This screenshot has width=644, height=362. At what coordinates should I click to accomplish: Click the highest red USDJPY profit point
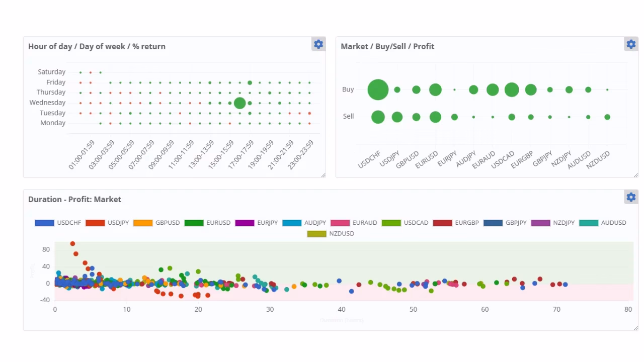[x=72, y=244]
